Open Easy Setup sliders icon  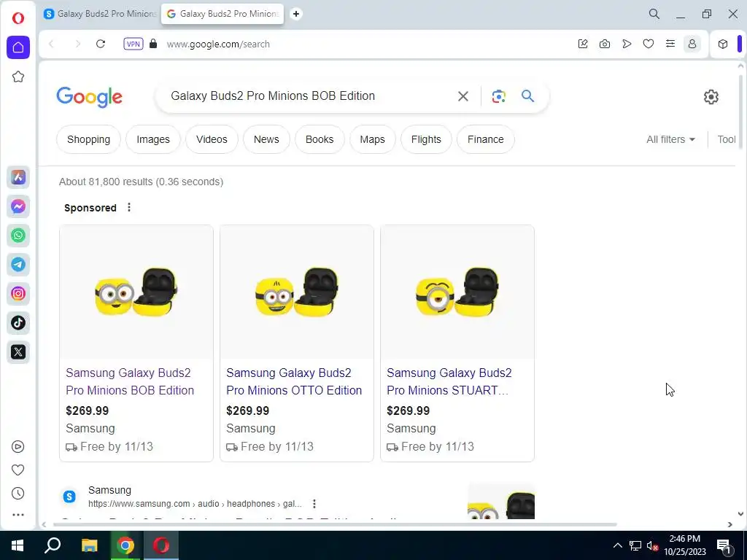tap(670, 44)
